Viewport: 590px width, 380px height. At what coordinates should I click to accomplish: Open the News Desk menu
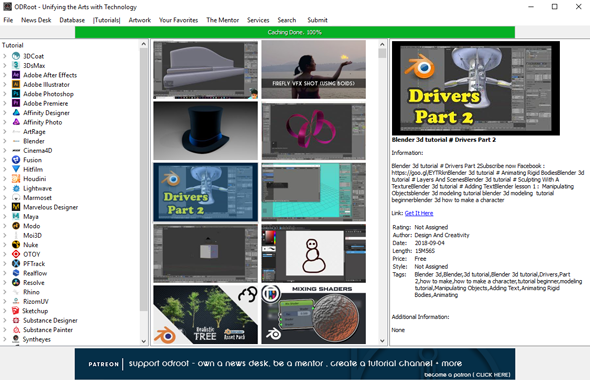coord(36,20)
